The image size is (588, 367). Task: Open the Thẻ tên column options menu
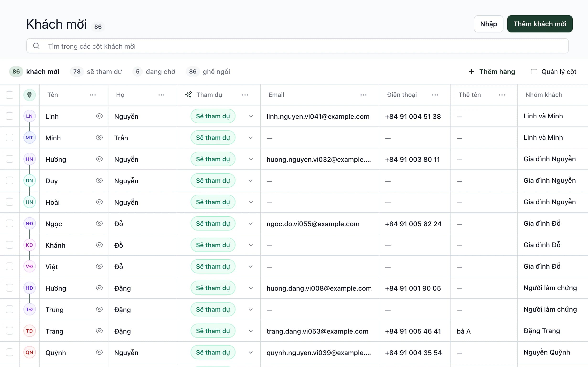(x=502, y=95)
